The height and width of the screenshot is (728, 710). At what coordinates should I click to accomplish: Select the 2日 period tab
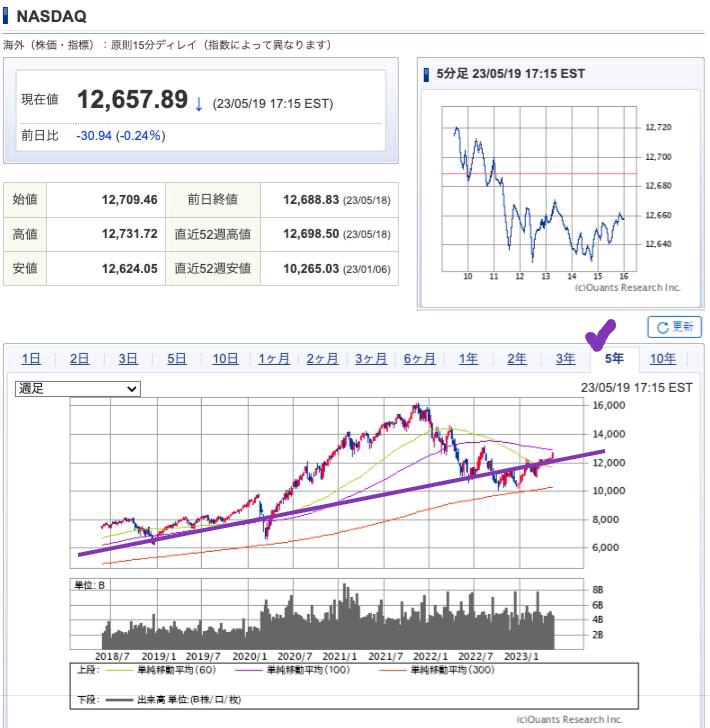(79, 359)
